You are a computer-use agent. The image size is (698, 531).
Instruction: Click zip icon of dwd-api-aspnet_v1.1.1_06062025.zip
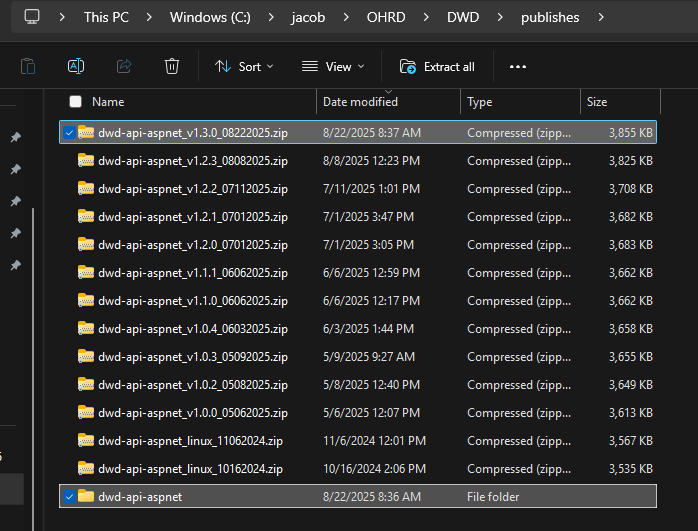click(x=86, y=272)
